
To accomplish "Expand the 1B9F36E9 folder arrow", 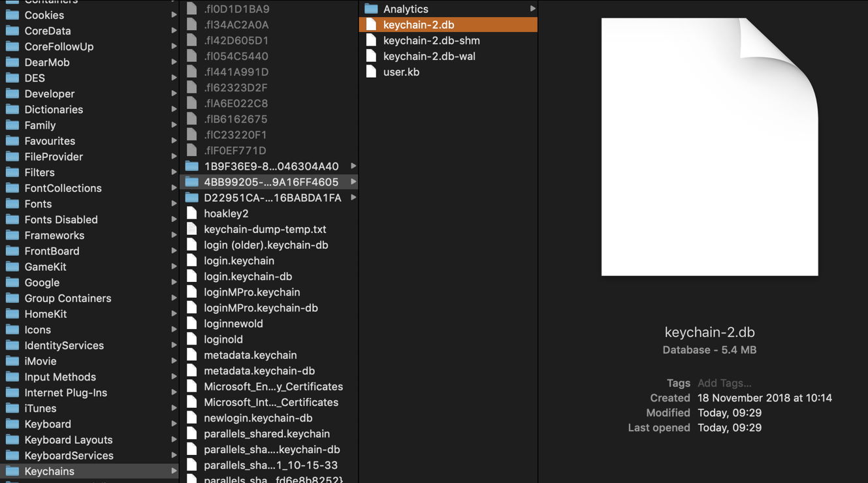I will (353, 166).
